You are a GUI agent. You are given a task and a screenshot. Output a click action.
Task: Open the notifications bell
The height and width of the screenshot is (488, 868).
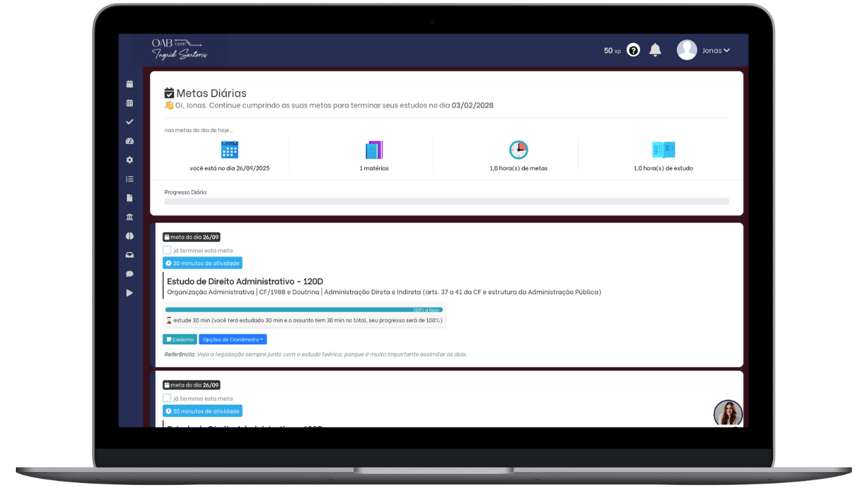655,50
